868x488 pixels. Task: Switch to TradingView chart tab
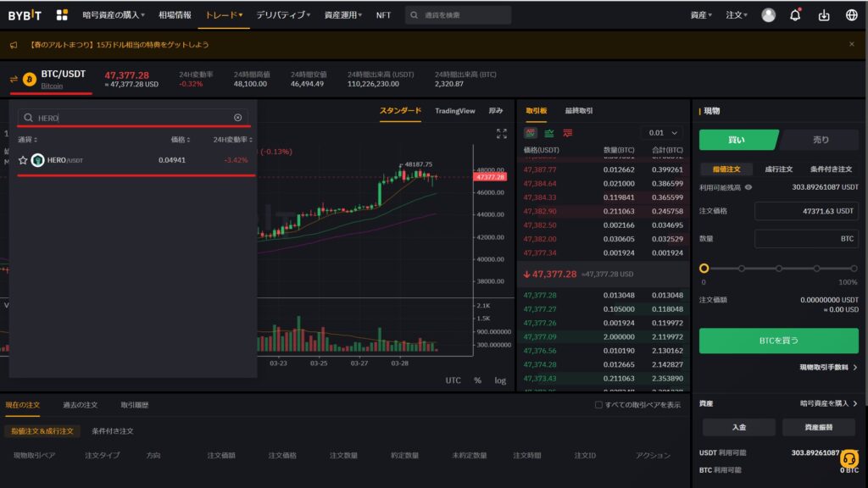[455, 111]
